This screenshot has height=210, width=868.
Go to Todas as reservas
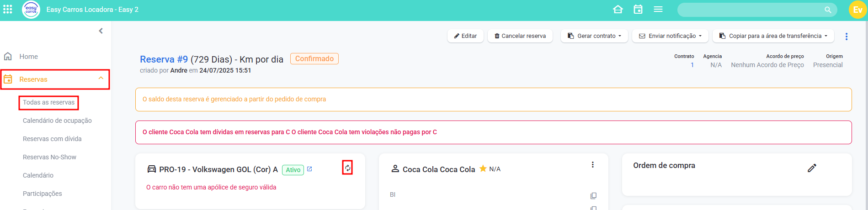(x=48, y=102)
